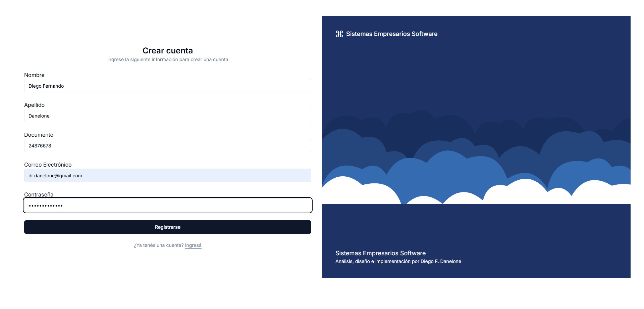Focus the Contraseña password field
This screenshot has height=309, width=644.
[167, 206]
